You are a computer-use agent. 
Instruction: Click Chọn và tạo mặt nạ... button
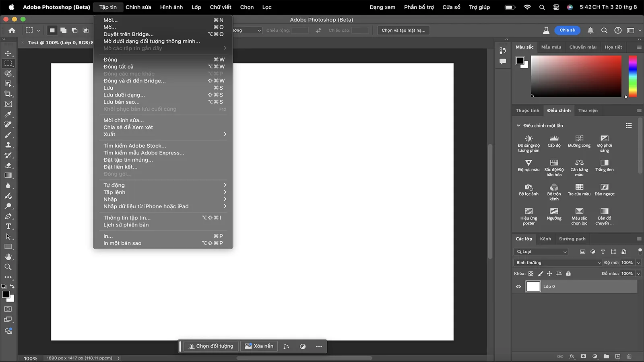click(403, 30)
